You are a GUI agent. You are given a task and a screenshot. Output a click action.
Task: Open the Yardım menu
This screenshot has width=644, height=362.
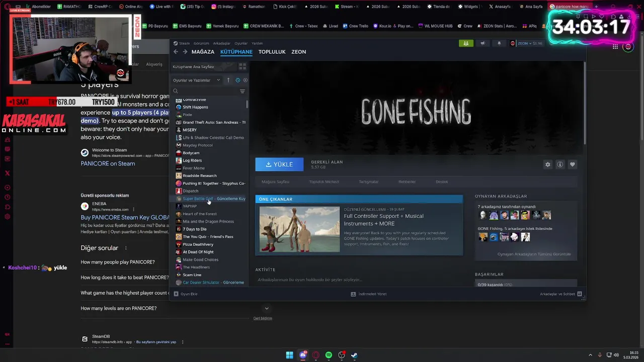pos(257,43)
